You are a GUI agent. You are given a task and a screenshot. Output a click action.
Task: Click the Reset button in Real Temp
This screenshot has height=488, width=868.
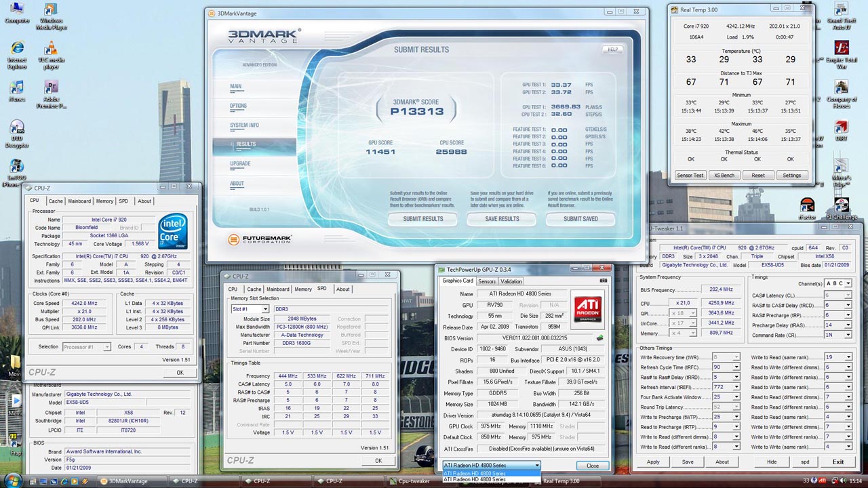[758, 176]
